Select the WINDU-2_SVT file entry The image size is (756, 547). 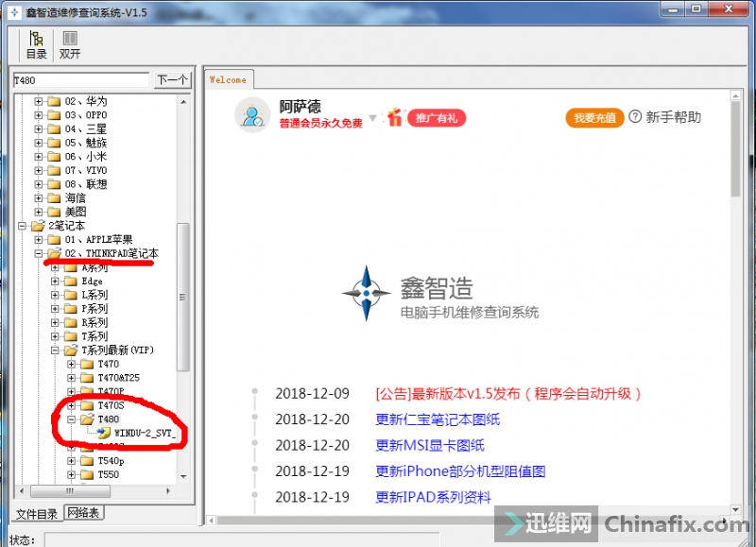click(x=145, y=433)
